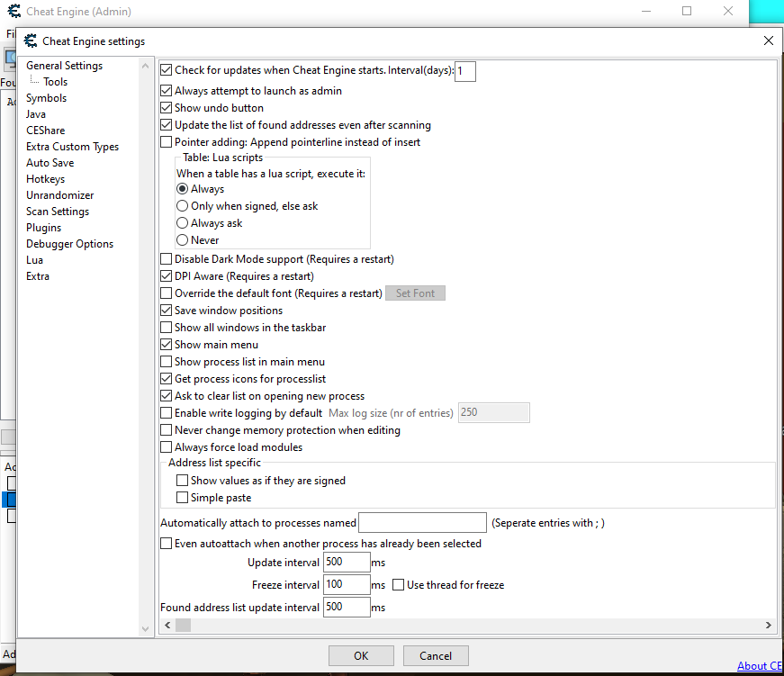Viewport: 784px width, 676px height.
Task: Select Never execute lua script option
Action: 183,240
